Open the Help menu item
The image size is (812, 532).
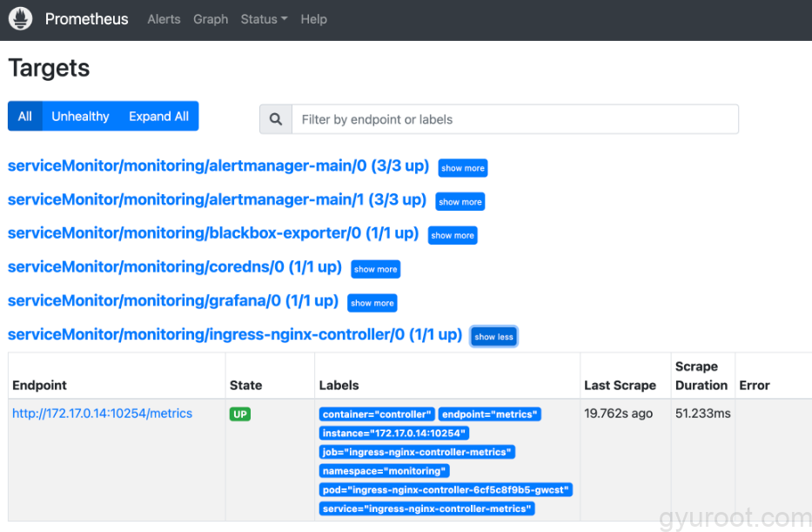coord(314,19)
